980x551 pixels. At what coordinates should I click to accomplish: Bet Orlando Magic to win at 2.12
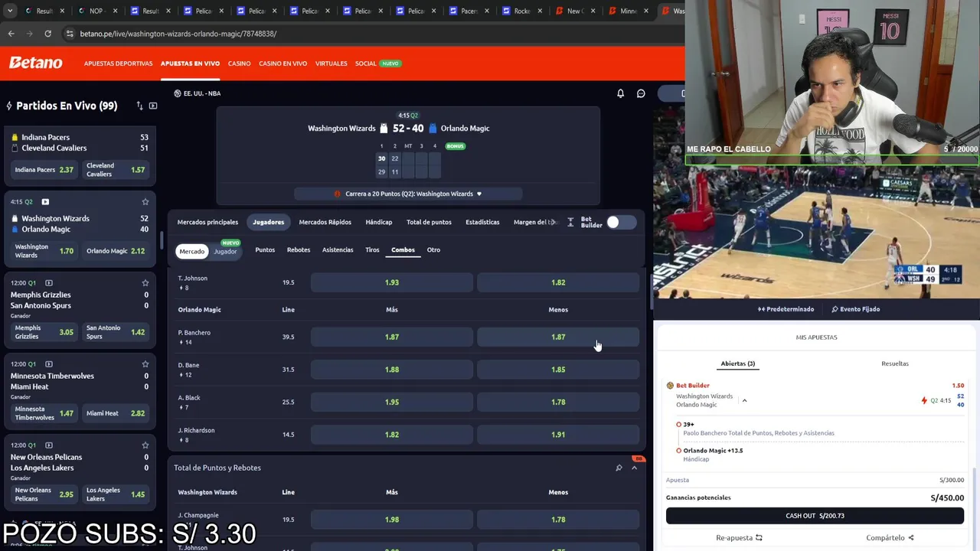click(x=116, y=251)
